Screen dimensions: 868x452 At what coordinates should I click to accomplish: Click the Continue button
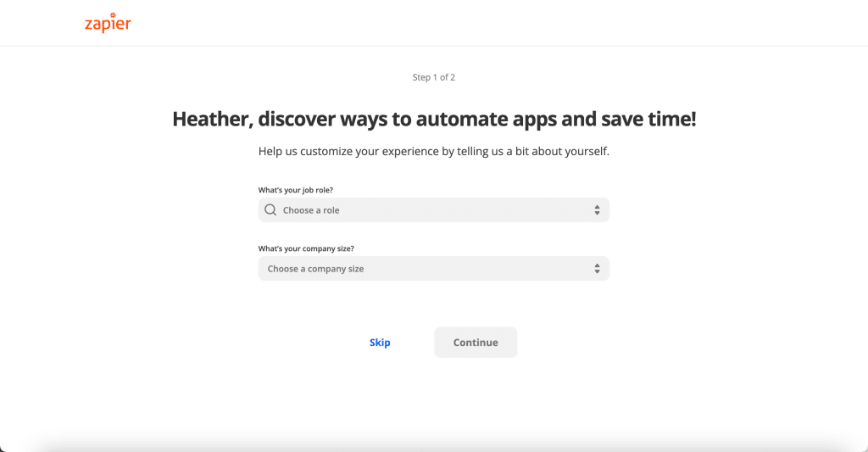pos(476,343)
